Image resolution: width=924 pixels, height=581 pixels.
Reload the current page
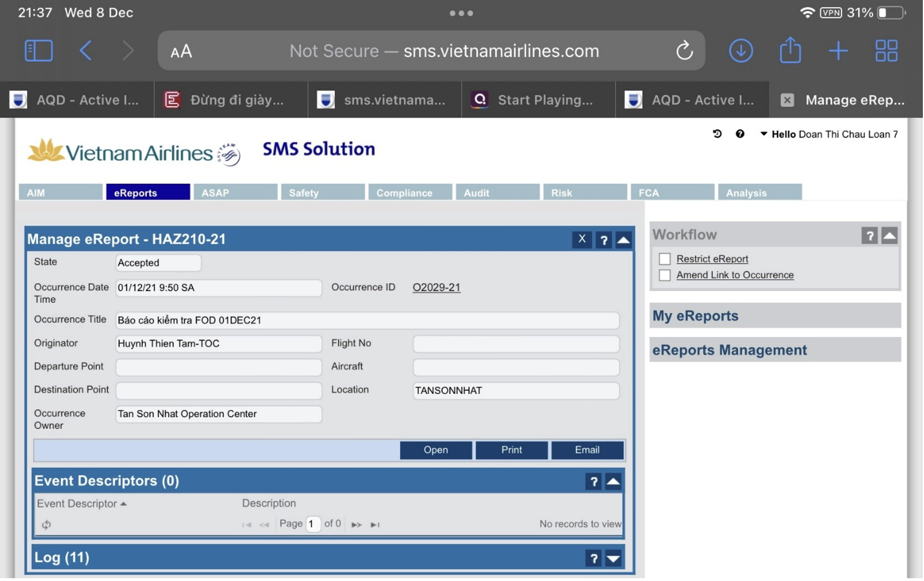[684, 51]
